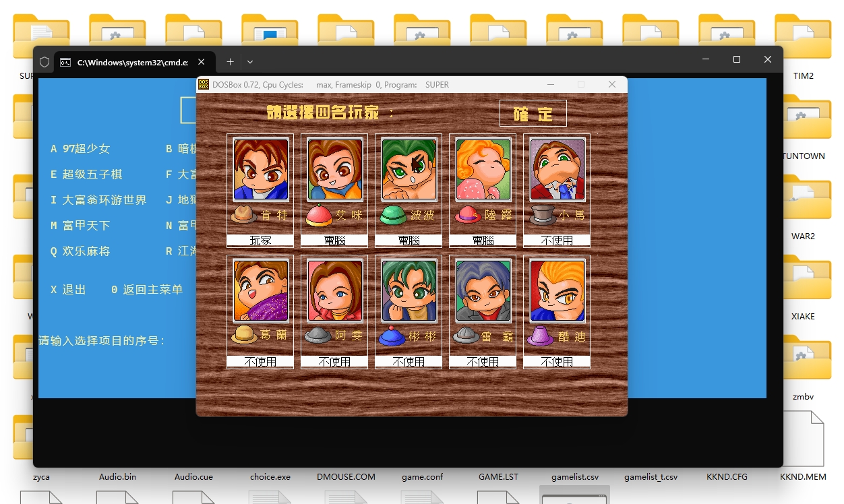The width and height of the screenshot is (844, 504).
Task: Click the 葛蘭 portrait with purple fan
Action: [260, 290]
